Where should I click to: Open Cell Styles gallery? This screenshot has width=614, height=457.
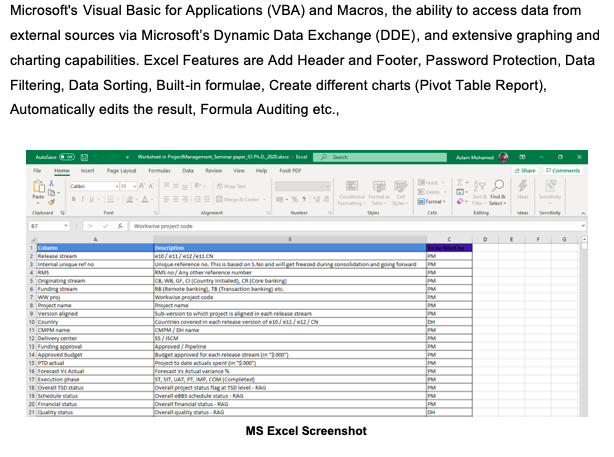(x=400, y=193)
